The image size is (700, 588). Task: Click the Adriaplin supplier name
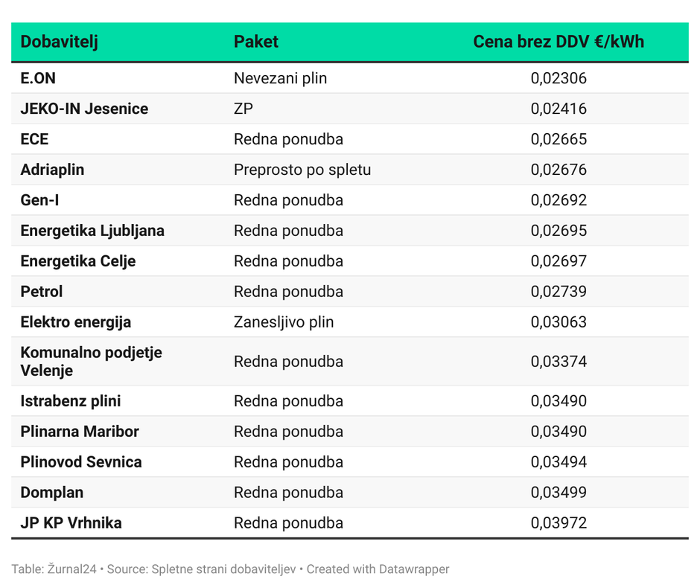(52, 170)
